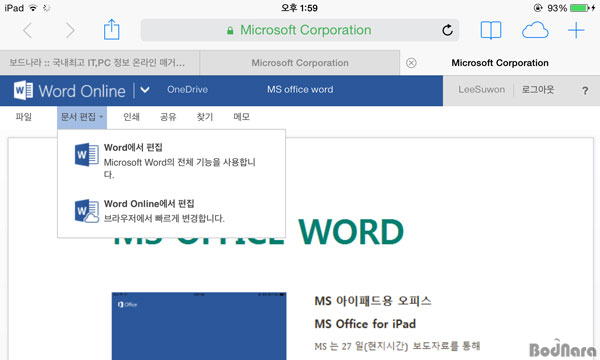
Task: Close the active Microsoft Corporation tab
Action: point(411,63)
